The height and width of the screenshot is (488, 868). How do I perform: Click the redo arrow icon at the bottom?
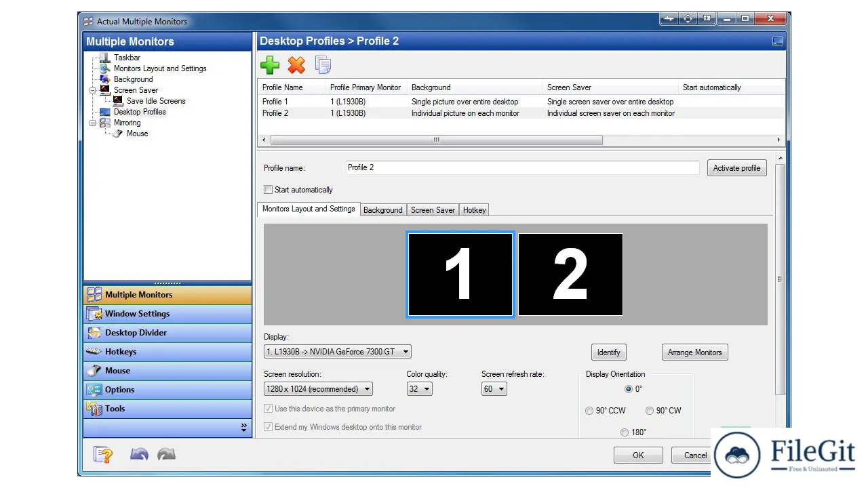click(166, 454)
